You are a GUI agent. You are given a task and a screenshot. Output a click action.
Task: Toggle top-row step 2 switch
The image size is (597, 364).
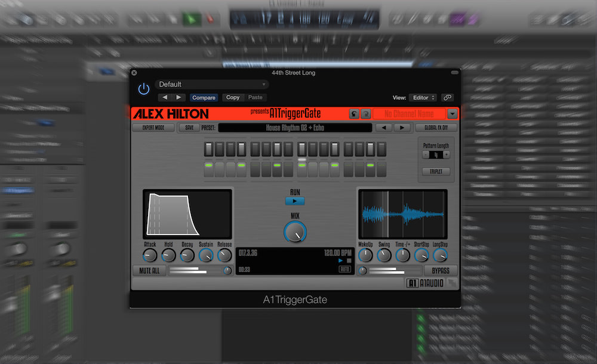tap(219, 149)
